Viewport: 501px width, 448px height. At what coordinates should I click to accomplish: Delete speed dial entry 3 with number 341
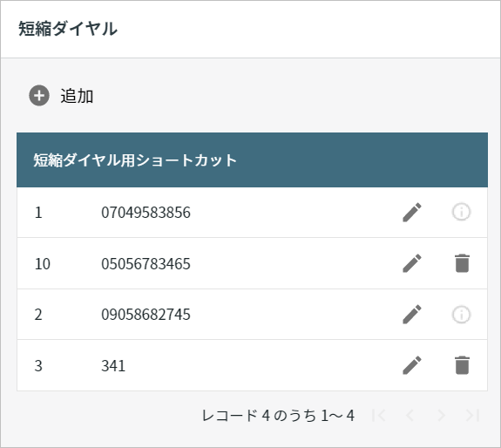point(462,365)
